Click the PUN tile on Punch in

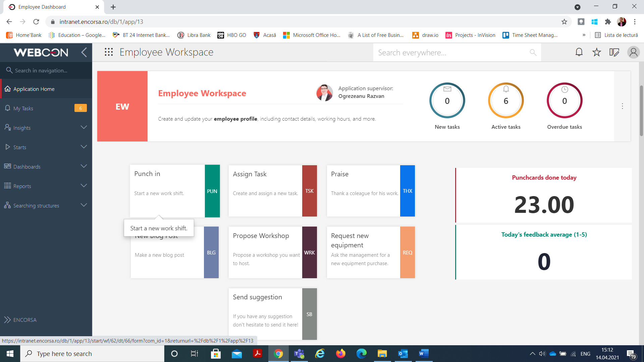coord(212,191)
